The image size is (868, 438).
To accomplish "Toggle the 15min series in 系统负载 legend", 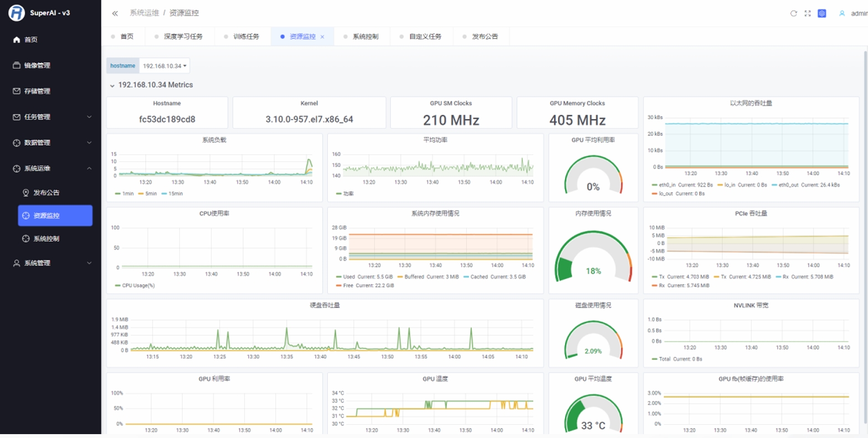I will click(x=173, y=194).
